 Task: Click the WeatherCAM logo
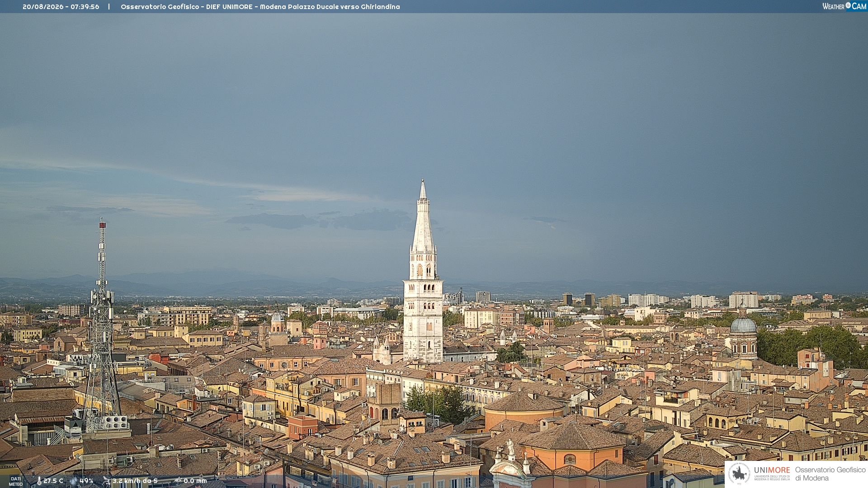844,6
